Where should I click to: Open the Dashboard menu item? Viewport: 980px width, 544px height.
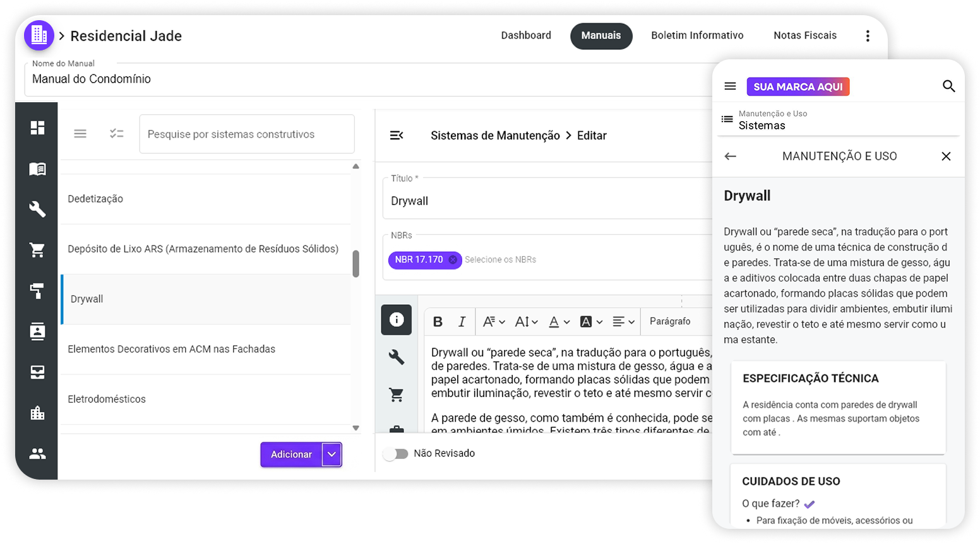click(526, 35)
